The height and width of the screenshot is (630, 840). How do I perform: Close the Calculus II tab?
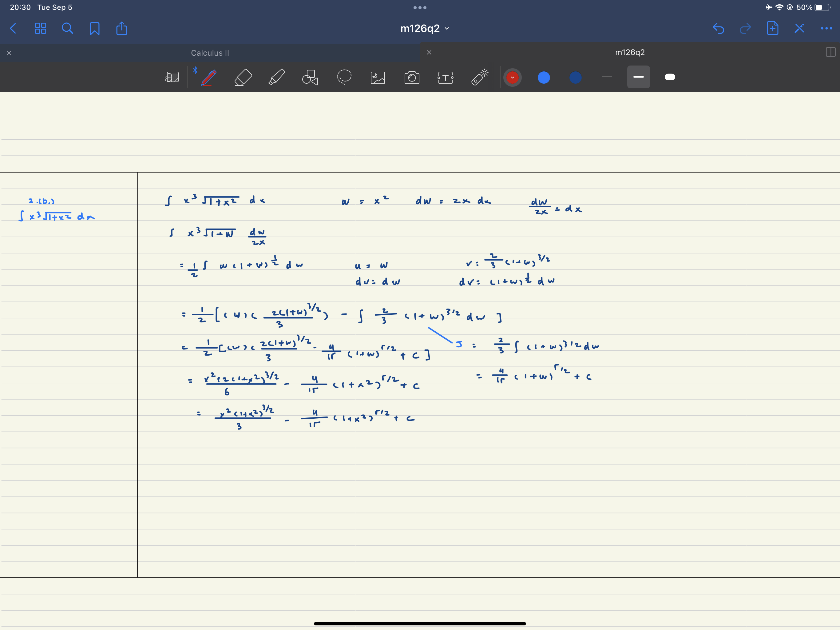coord(9,53)
